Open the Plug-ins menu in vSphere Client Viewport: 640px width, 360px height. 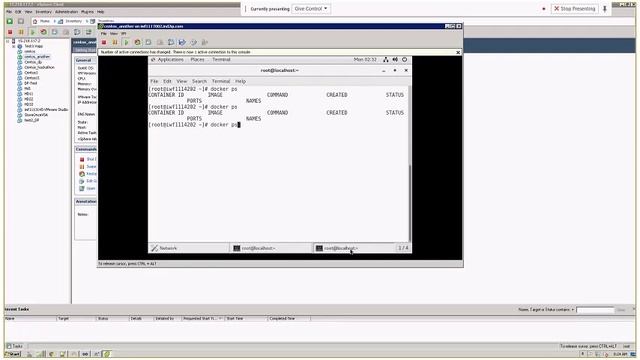[x=87, y=12]
